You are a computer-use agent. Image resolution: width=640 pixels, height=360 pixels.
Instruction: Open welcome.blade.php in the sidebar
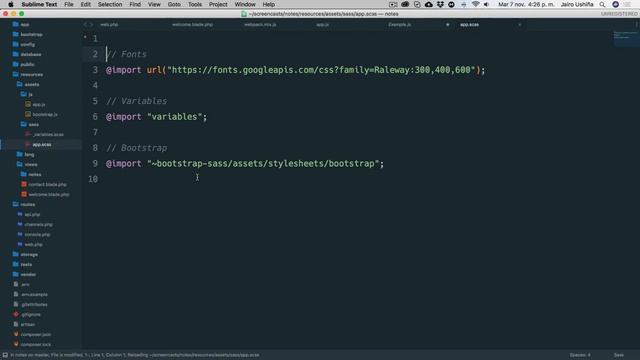(x=49, y=194)
